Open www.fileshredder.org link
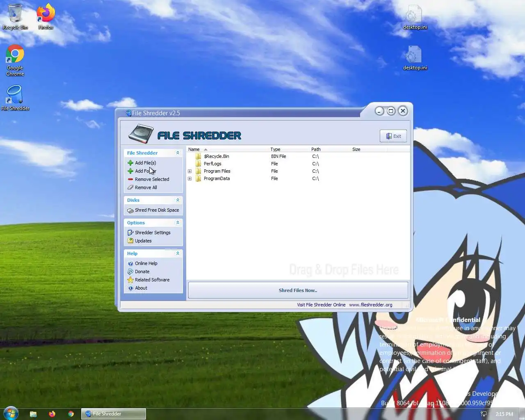Viewport: 525px width, 420px height. coord(370,305)
